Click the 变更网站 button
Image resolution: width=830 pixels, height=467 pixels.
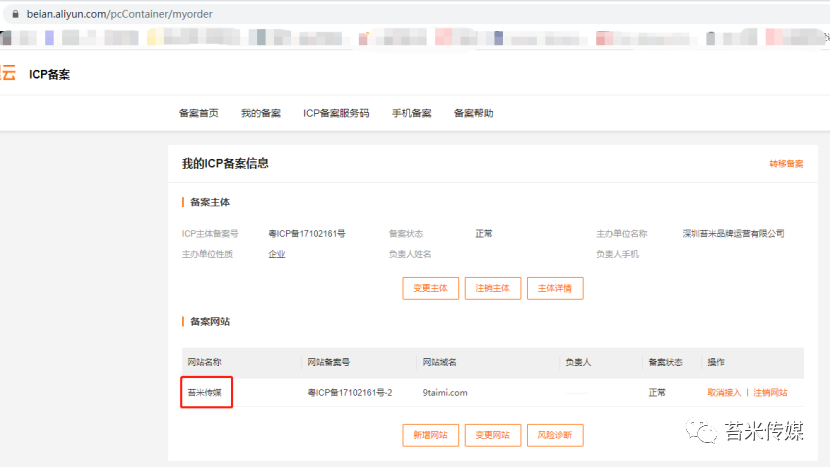(493, 435)
